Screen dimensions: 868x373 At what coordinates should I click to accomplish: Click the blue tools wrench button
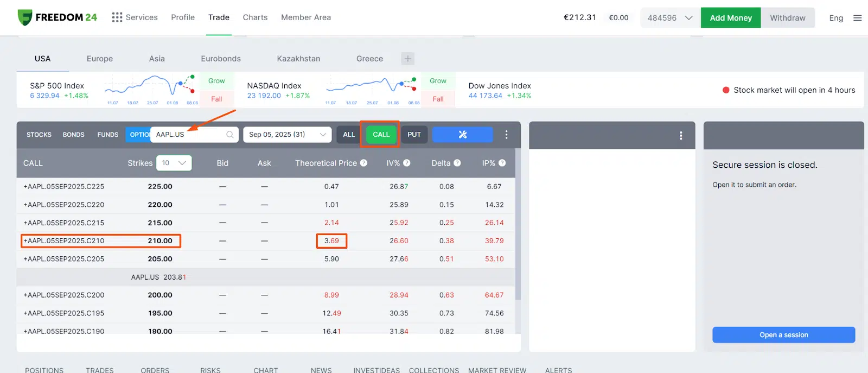pyautogui.click(x=462, y=135)
